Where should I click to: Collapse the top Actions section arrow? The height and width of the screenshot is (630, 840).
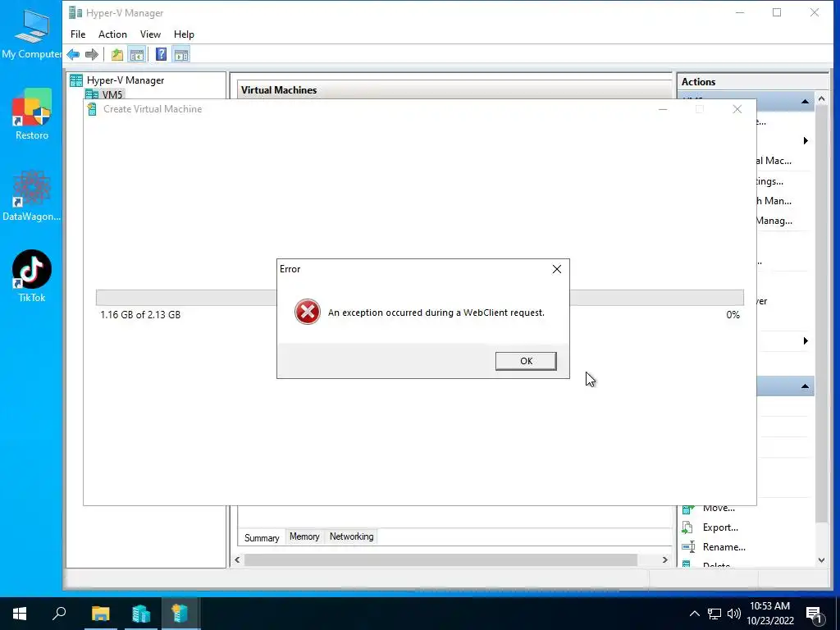[805, 101]
